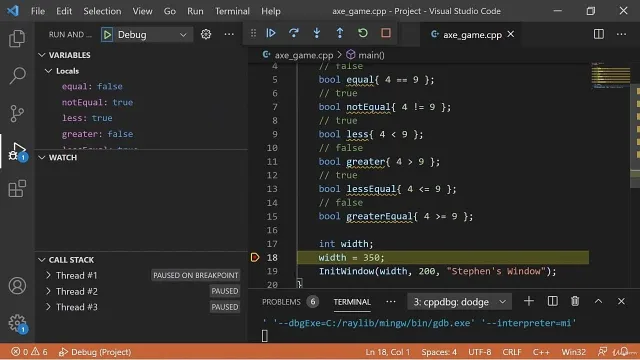The width and height of the screenshot is (640, 360).
Task: Open launch.json via gear icon
Action: tap(206, 34)
